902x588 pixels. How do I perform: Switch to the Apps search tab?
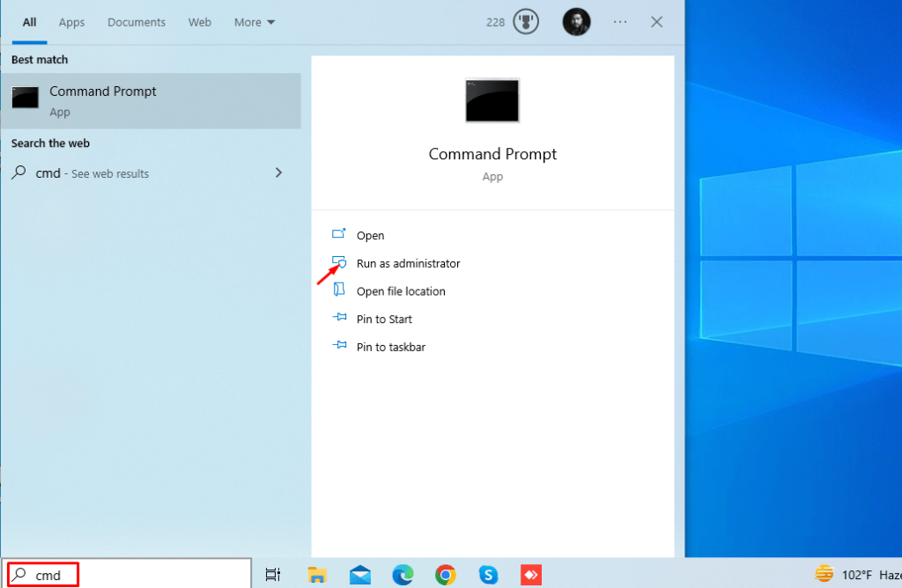click(x=71, y=22)
